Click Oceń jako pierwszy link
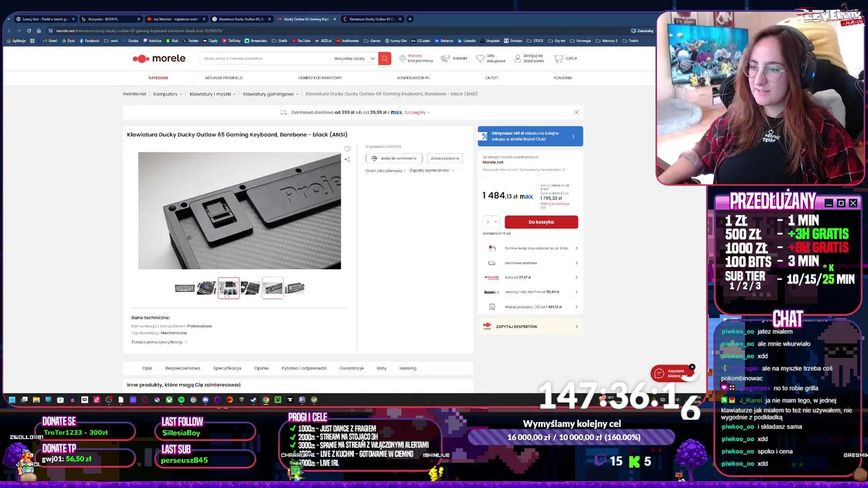 (384, 171)
